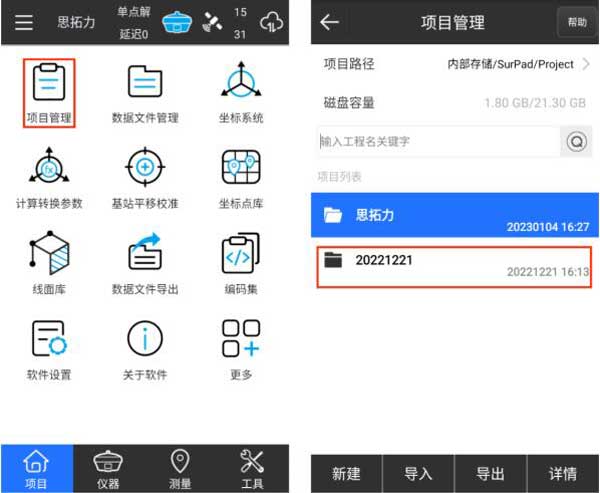
Task: Switch to 项目 home tab
Action: pyautogui.click(x=37, y=469)
